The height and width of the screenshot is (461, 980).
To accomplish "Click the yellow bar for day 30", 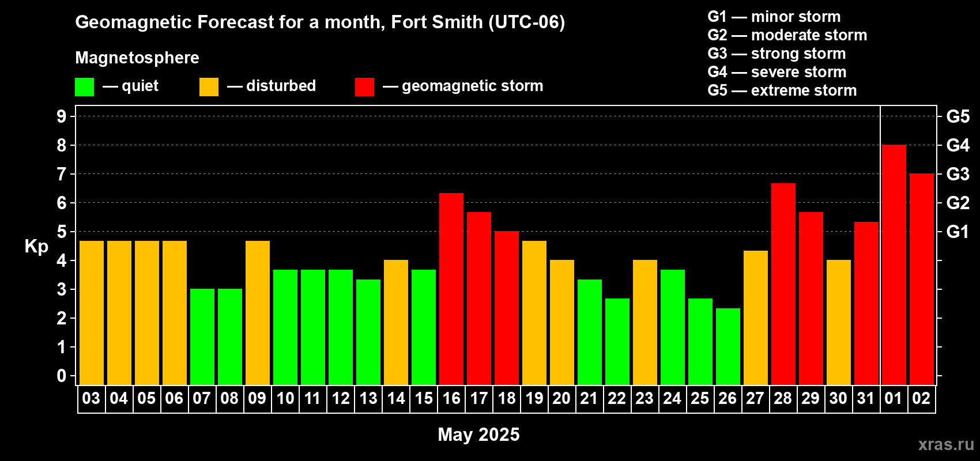I will 839,323.
